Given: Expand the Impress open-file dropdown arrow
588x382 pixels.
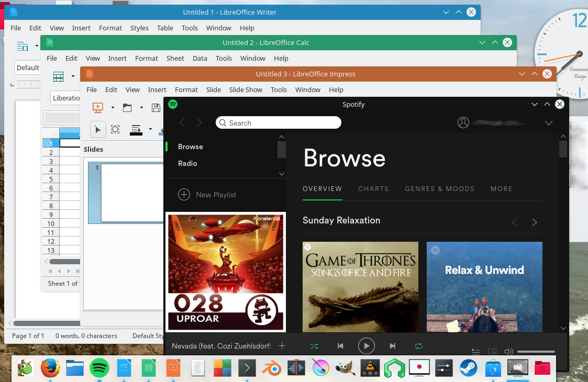Looking at the screenshot, I should (x=141, y=108).
